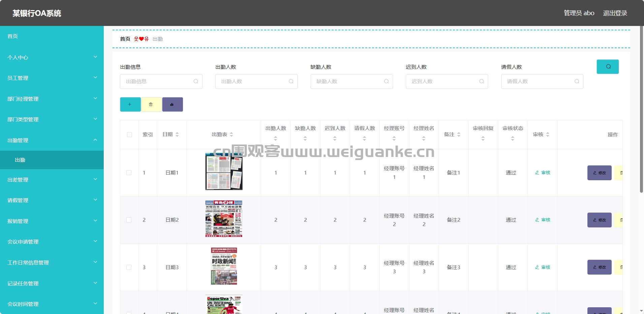
Task: Check the checkbox for row 日期3
Action: [x=129, y=268]
